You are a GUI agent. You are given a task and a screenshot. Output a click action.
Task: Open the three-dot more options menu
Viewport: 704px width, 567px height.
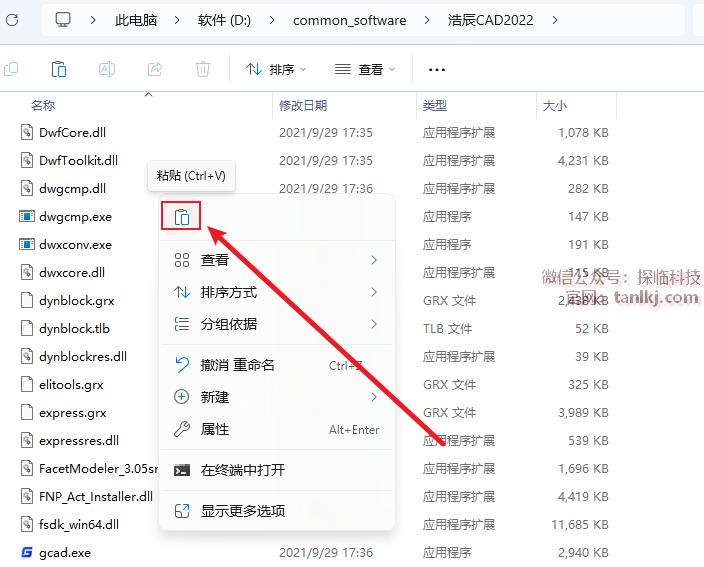pos(436,70)
